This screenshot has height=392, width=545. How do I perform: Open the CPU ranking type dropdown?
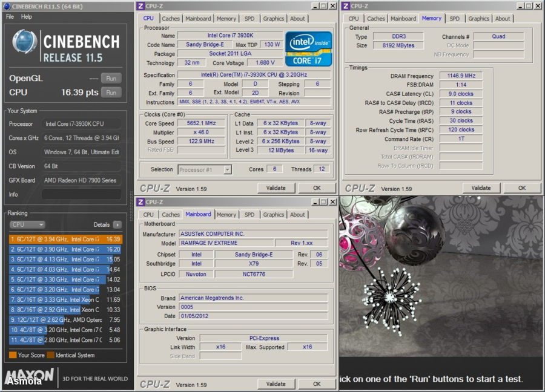point(27,224)
